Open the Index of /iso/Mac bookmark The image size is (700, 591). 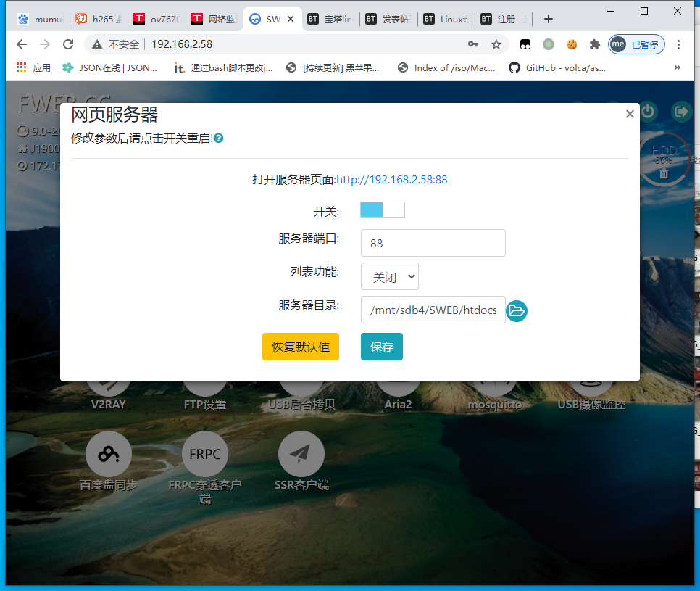pos(447,67)
